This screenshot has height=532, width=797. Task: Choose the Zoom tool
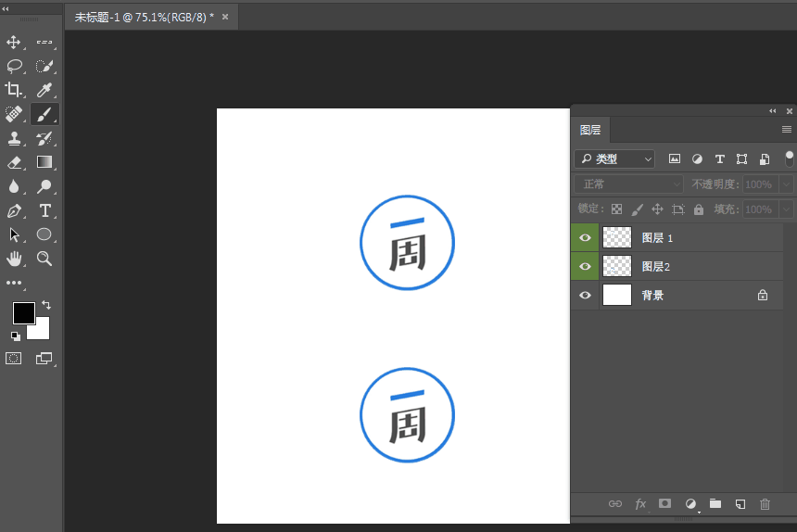(x=44, y=259)
